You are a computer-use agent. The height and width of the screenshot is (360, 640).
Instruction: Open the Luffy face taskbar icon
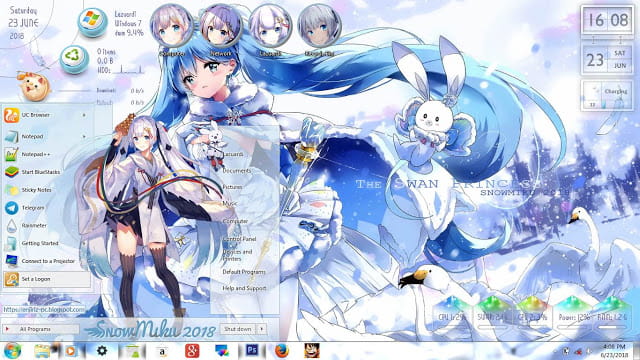[311, 351]
